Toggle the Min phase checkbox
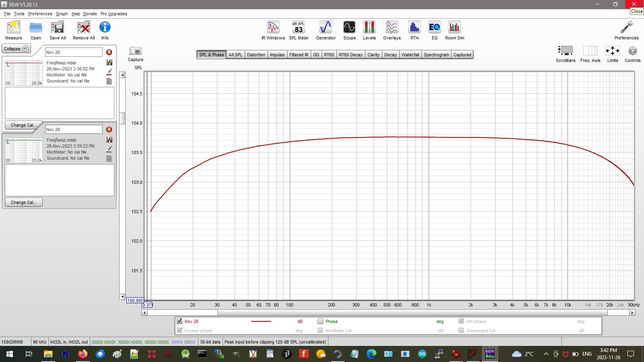The height and width of the screenshot is (362, 644). (461, 321)
